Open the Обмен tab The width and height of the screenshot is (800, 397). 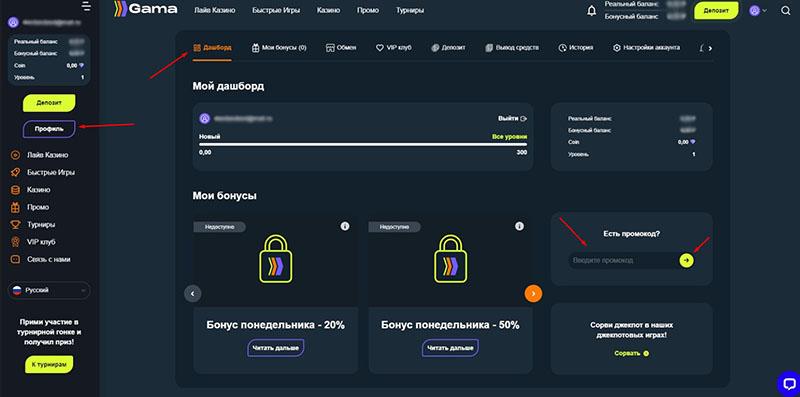click(x=340, y=47)
